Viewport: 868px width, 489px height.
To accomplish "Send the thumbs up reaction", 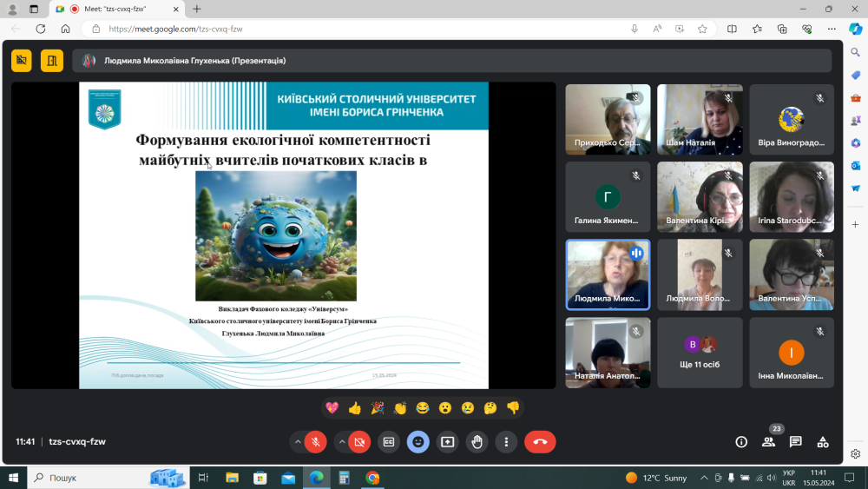I will pyautogui.click(x=354, y=407).
